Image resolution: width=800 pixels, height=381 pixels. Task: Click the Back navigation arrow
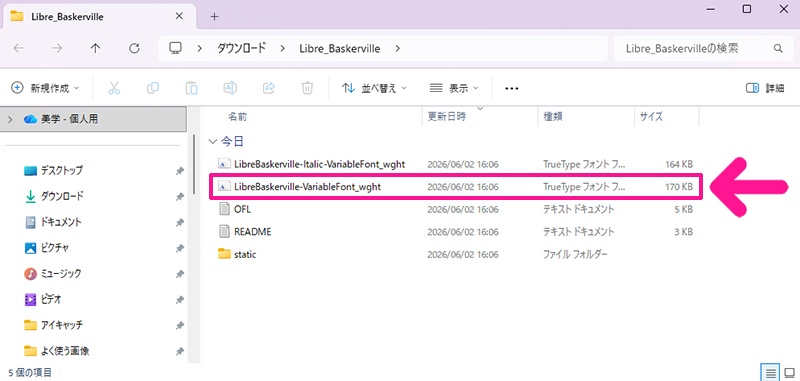(18, 48)
